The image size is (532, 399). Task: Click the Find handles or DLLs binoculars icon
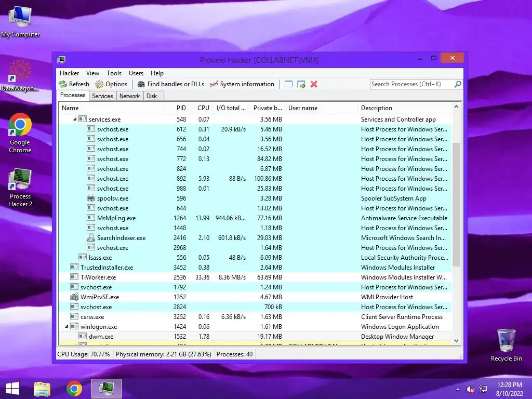point(141,84)
